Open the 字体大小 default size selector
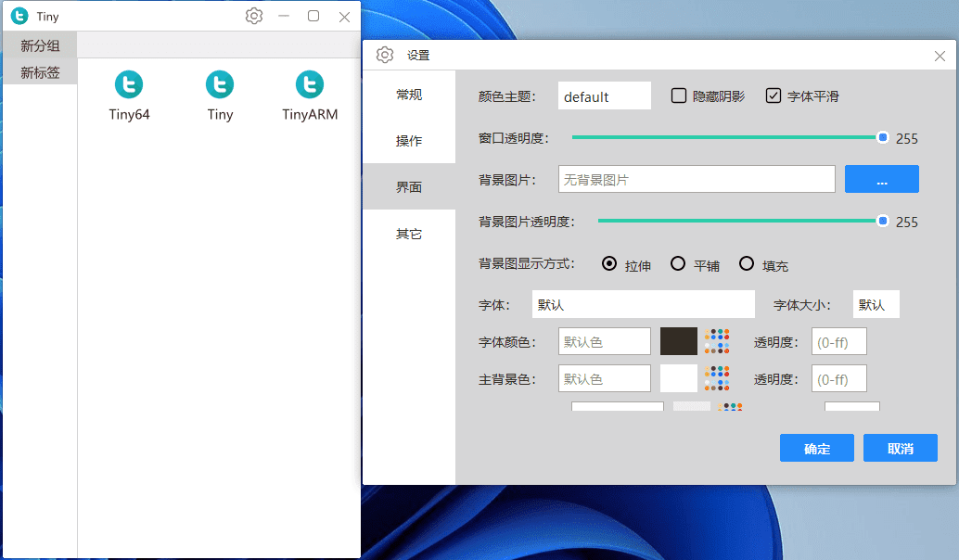The height and width of the screenshot is (560, 959). (x=876, y=304)
